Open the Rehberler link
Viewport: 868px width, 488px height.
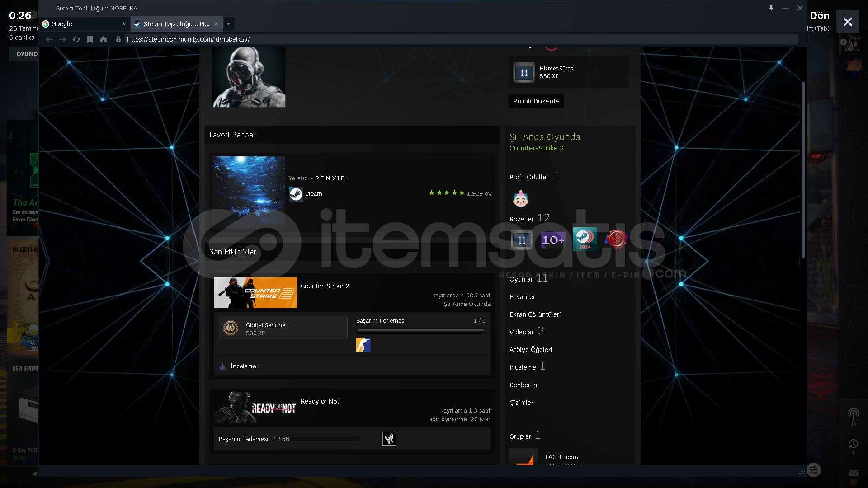524,385
